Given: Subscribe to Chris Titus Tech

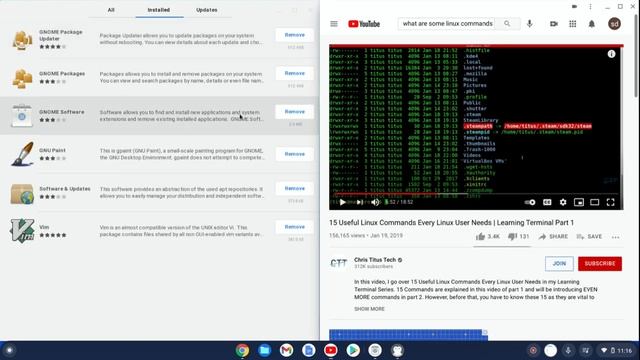Looking at the screenshot, I should [600, 264].
